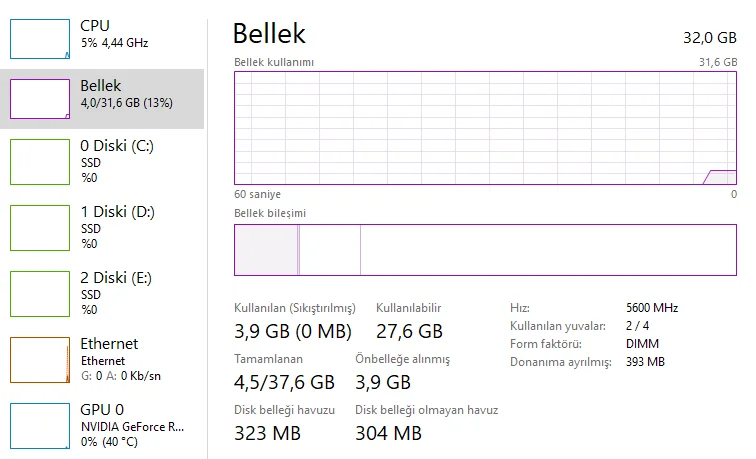Open the GPU 0 graph thumbnail
Viewport: 756px width, 459px height.
40,425
